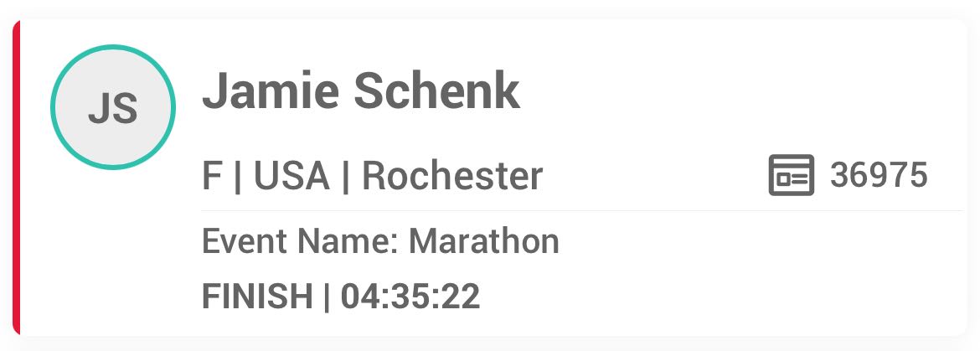Image resolution: width=980 pixels, height=351 pixels.
Task: Click the first name Jamie
Action: point(271,91)
